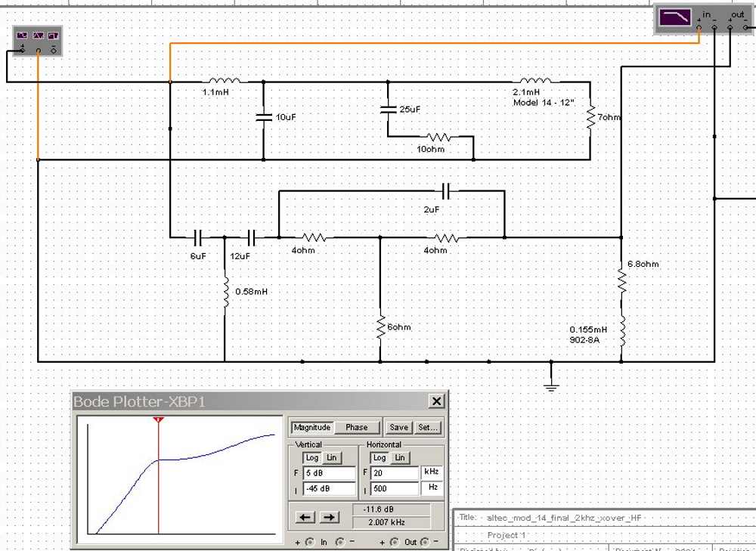Select the 0.155mH inductor symbol

[x=622, y=331]
